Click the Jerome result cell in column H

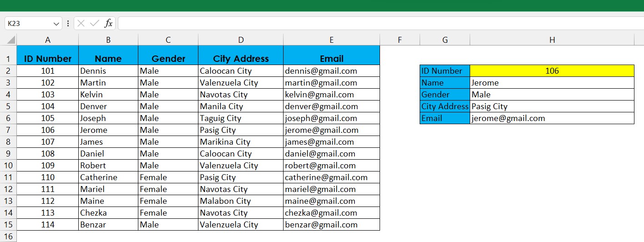552,83
